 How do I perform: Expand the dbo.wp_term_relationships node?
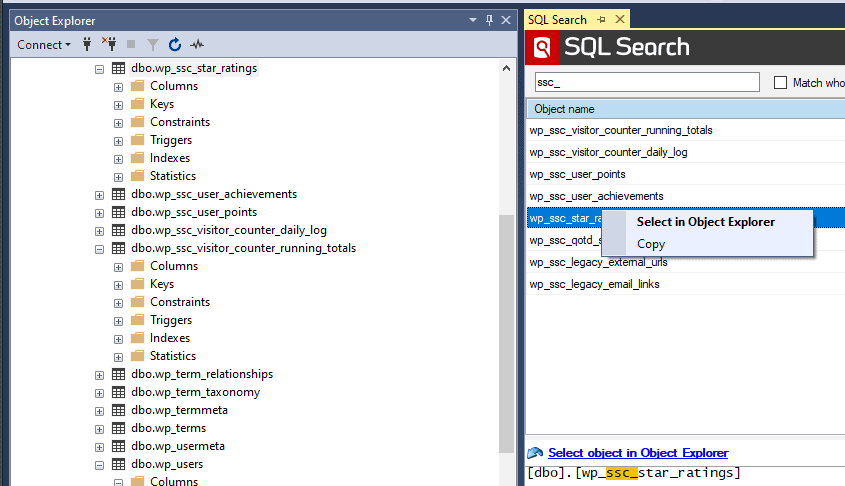[99, 376]
